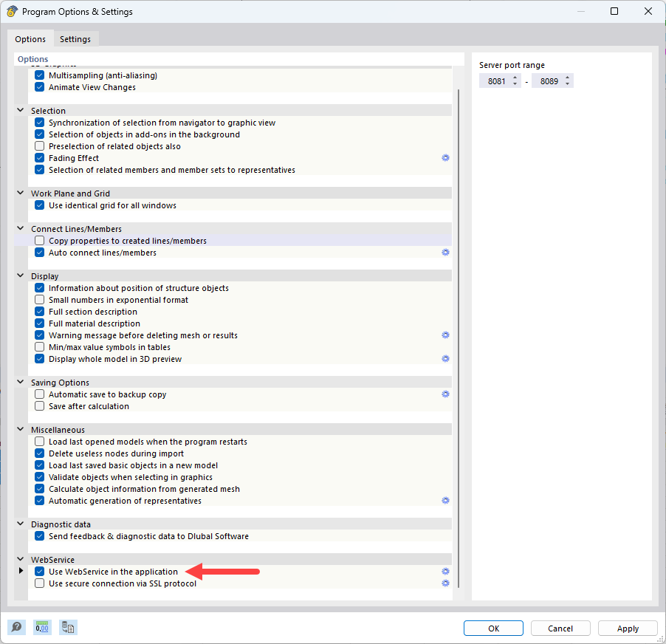Screen dimensions: 666x644
Task: Switch to the Settings tab
Action: coord(75,38)
